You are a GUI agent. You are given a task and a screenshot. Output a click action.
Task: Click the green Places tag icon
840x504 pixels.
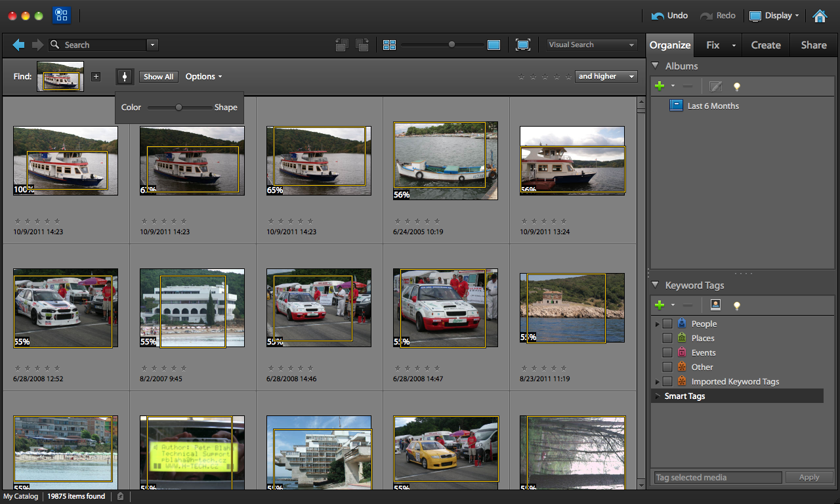click(x=682, y=338)
